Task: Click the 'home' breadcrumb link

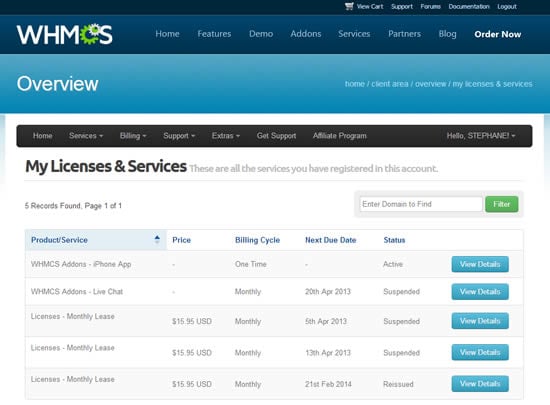Action: click(x=355, y=84)
